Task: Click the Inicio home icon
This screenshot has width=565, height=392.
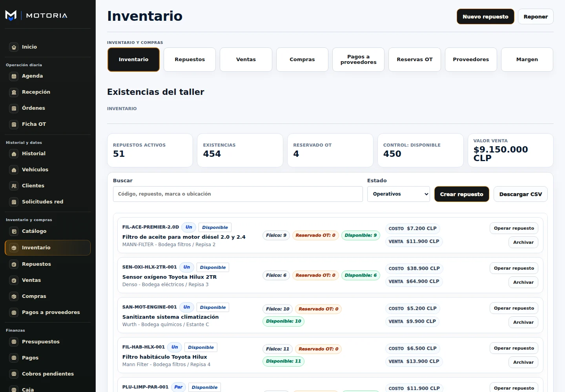Action: 14,47
